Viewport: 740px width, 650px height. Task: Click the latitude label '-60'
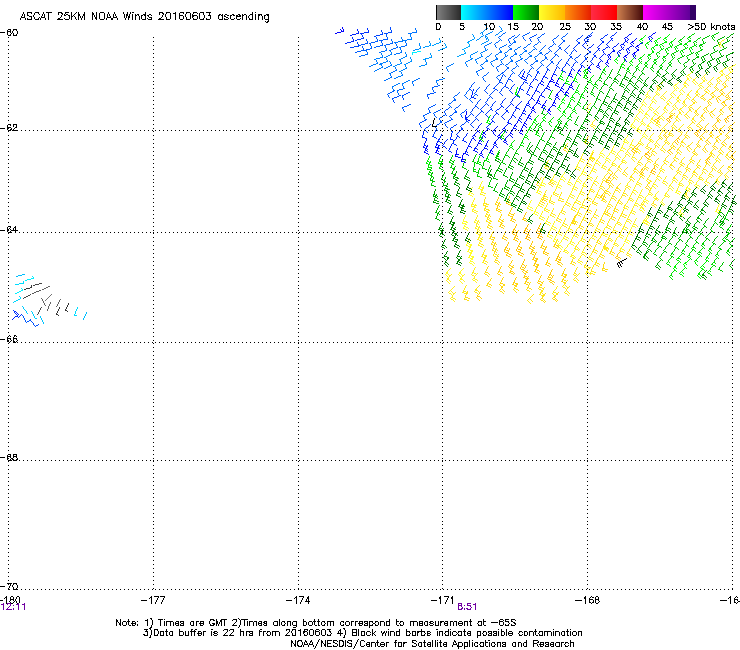[9, 33]
